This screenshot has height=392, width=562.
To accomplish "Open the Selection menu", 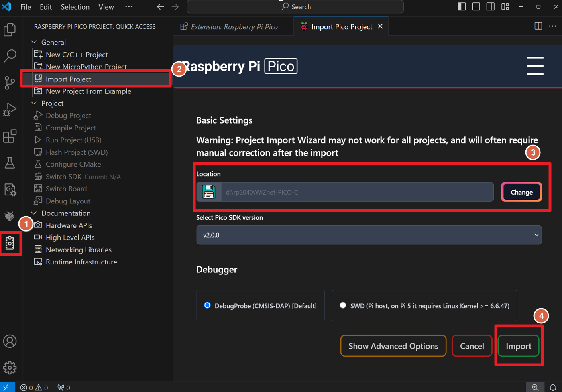I will coord(75,7).
